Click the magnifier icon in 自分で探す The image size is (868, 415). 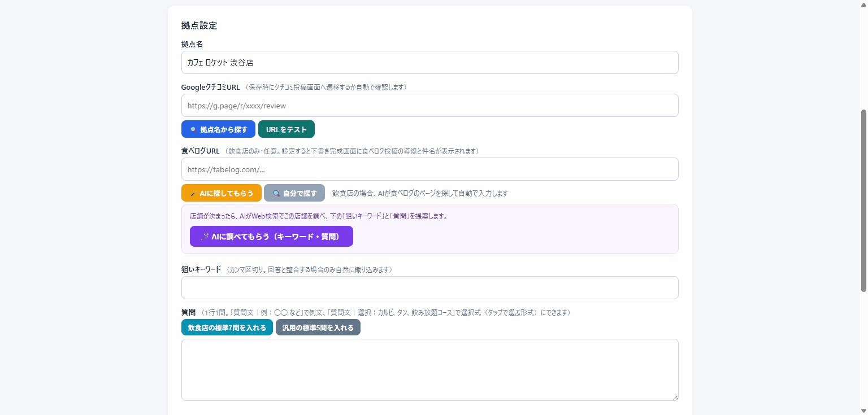pos(276,194)
